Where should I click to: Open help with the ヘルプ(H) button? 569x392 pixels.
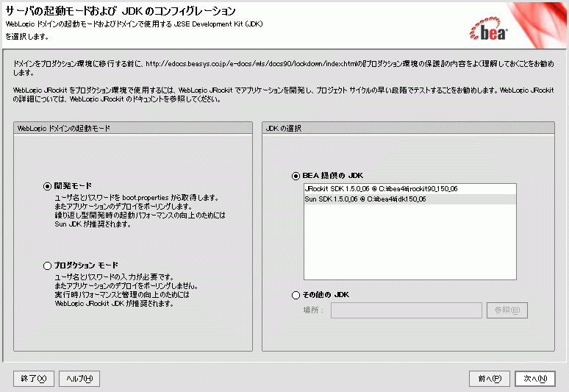pyautogui.click(x=79, y=379)
